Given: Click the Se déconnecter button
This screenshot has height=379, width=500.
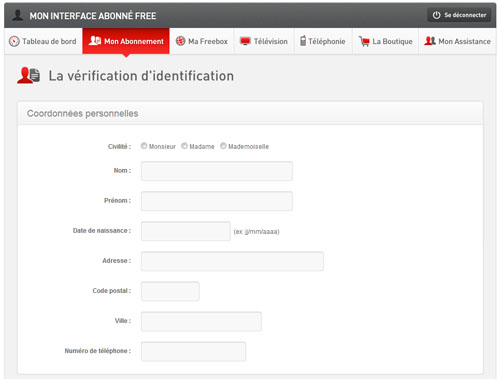Looking at the screenshot, I should (x=459, y=15).
